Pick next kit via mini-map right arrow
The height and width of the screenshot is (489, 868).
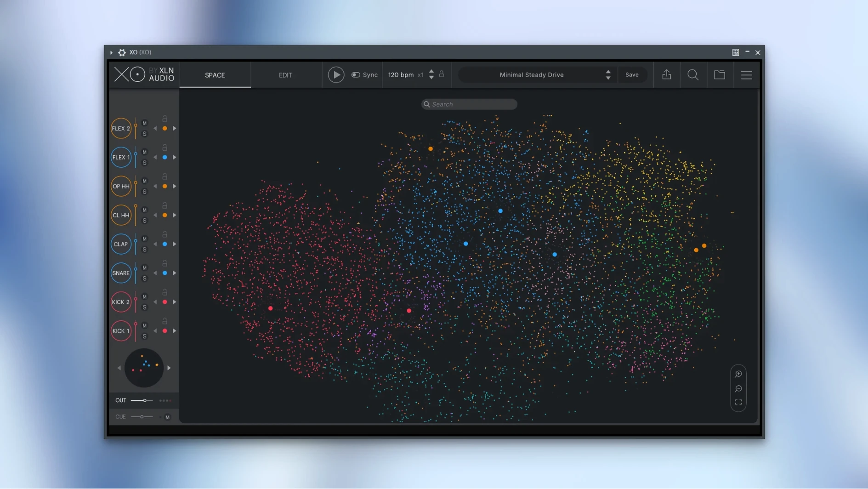[x=169, y=368]
